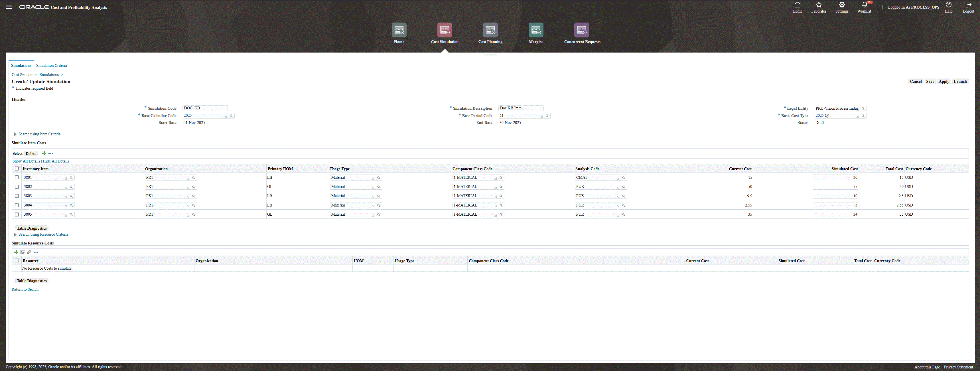
Task: Click the Launch button
Action: tap(960, 81)
